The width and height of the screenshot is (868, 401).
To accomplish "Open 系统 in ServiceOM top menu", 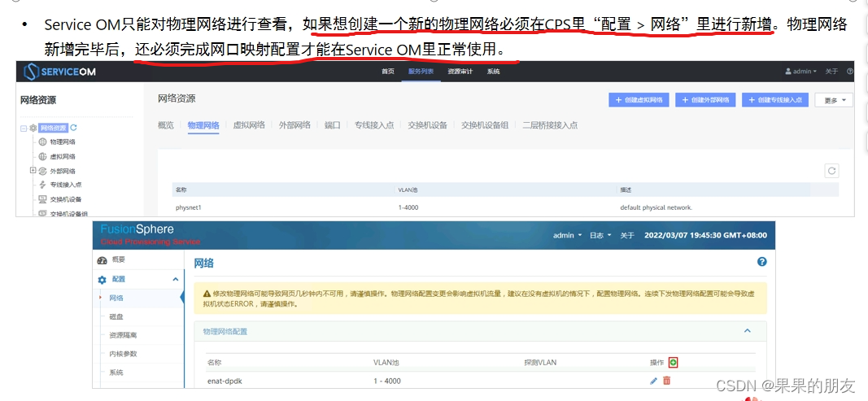I will pos(493,72).
